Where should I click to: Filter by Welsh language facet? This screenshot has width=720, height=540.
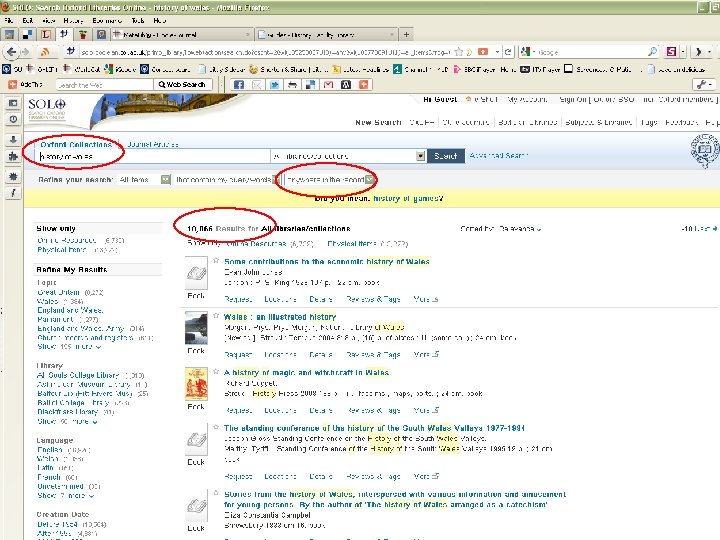click(48, 459)
